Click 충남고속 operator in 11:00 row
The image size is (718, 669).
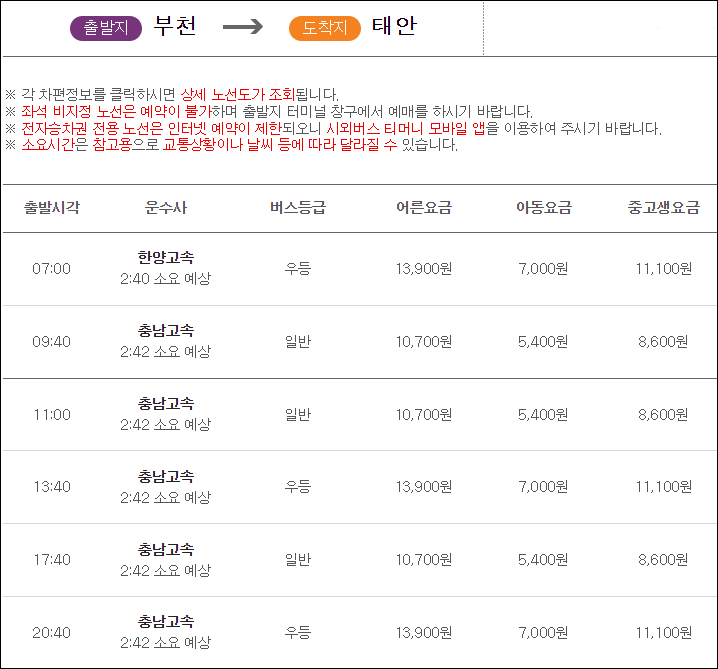(166, 403)
